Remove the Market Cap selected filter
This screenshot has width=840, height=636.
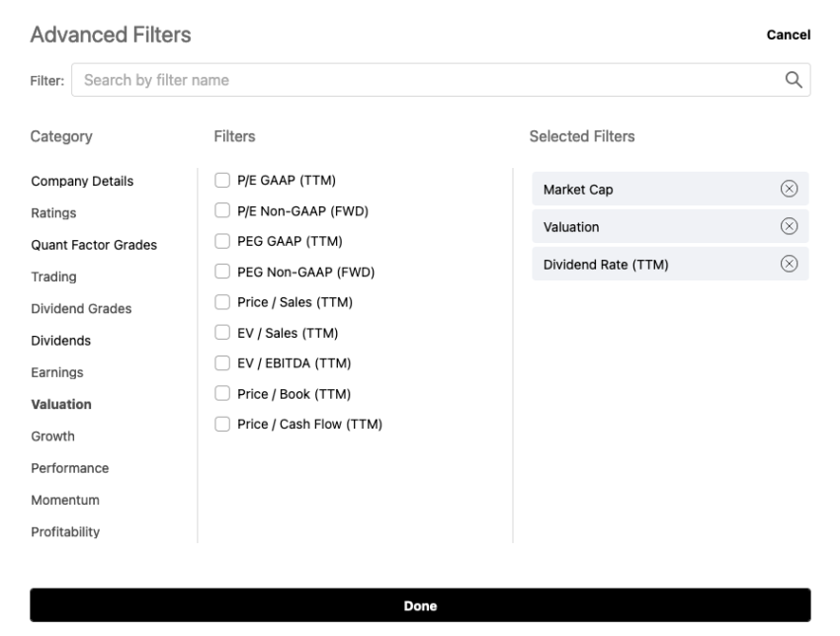tap(789, 190)
